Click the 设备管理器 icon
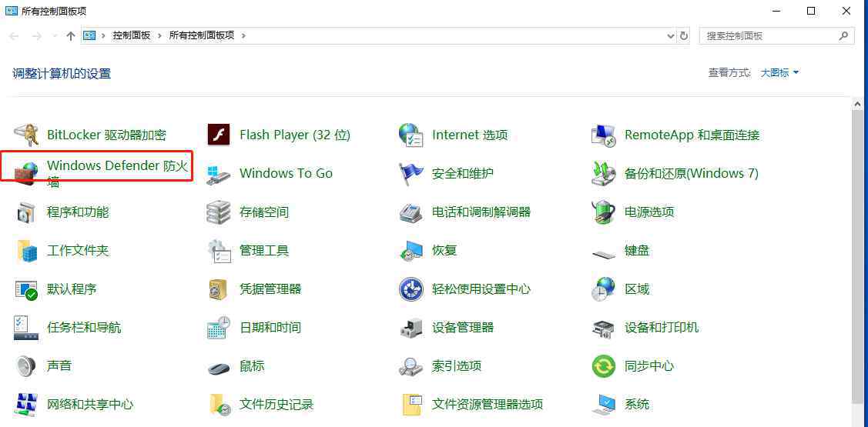Image resolution: width=868 pixels, height=427 pixels. (x=411, y=328)
